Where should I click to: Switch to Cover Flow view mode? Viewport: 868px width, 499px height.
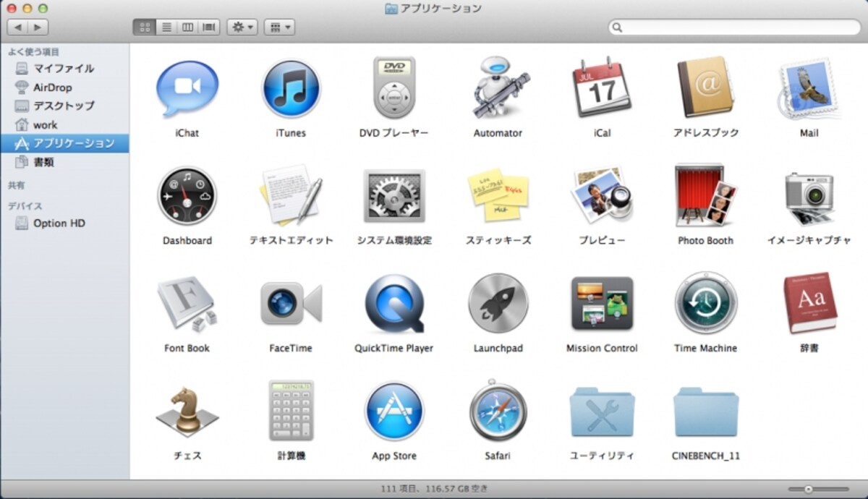[209, 27]
